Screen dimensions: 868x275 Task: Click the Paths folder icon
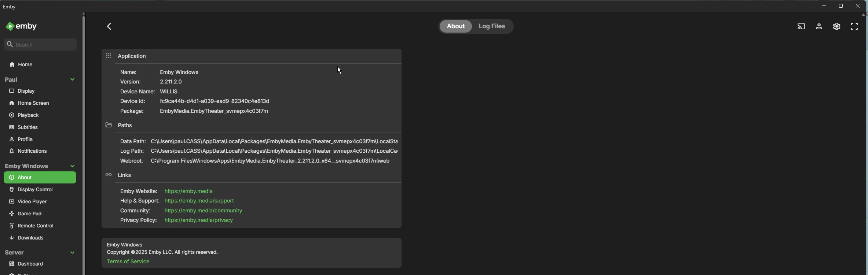109,125
